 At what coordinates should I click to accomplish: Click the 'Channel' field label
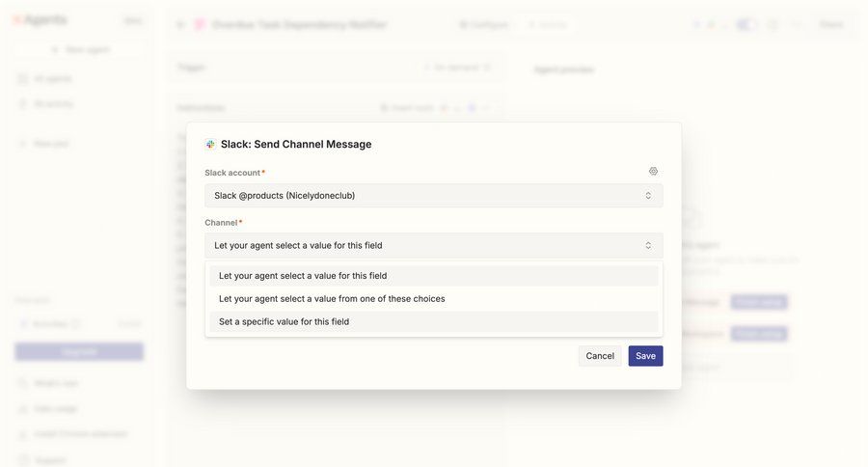pos(221,222)
